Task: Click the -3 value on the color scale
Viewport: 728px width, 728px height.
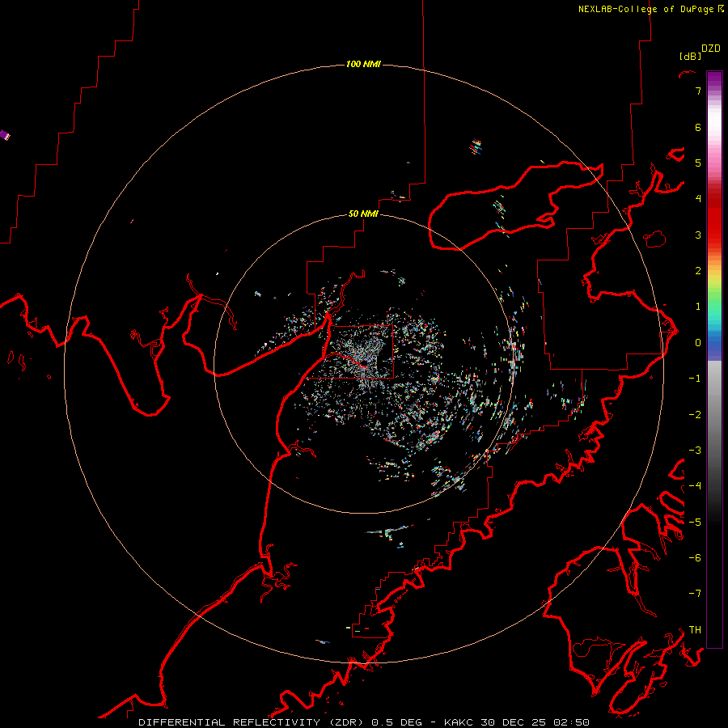Action: [695, 451]
